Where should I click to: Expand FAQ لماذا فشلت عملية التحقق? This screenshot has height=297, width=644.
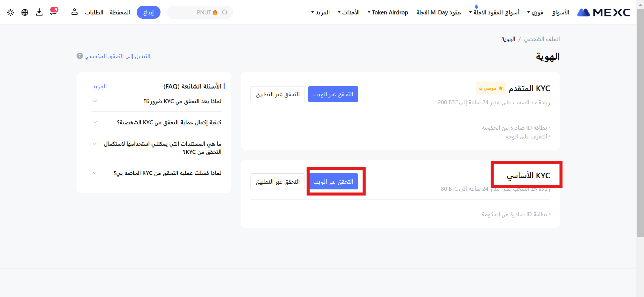157,173
